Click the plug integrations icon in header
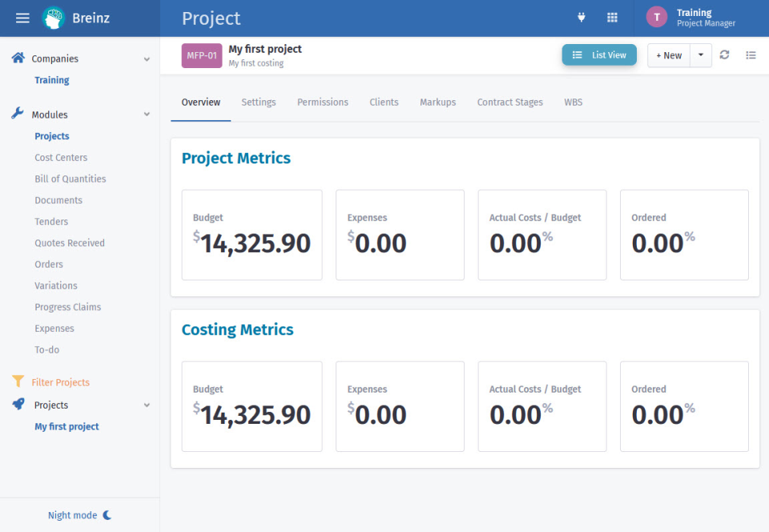The image size is (769, 532). [x=581, y=17]
